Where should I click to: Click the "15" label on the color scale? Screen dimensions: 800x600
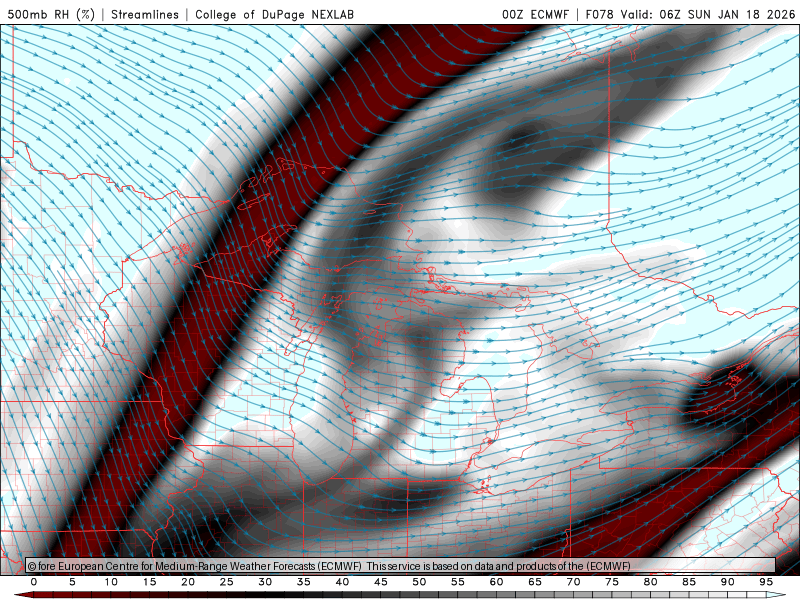tap(149, 582)
